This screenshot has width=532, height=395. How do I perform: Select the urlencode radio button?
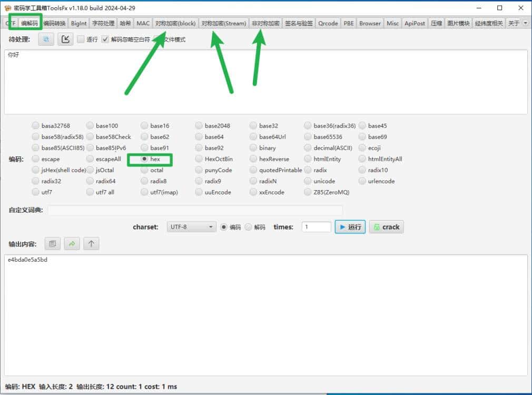click(362, 181)
